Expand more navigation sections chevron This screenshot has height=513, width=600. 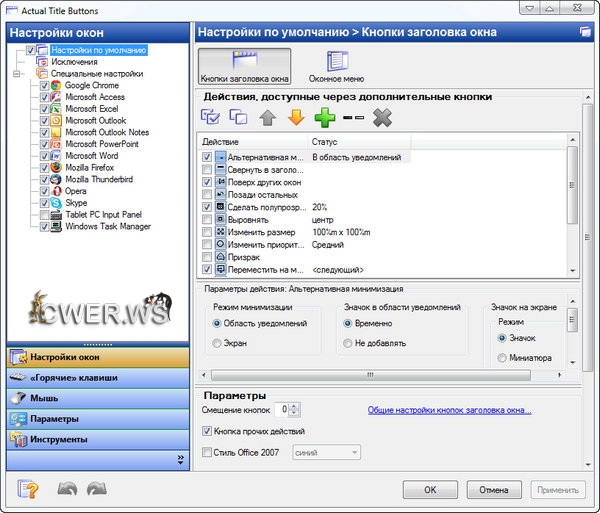(x=181, y=460)
